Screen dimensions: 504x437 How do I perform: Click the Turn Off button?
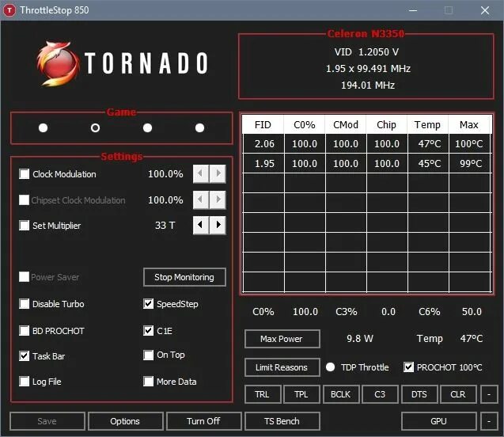tap(204, 421)
